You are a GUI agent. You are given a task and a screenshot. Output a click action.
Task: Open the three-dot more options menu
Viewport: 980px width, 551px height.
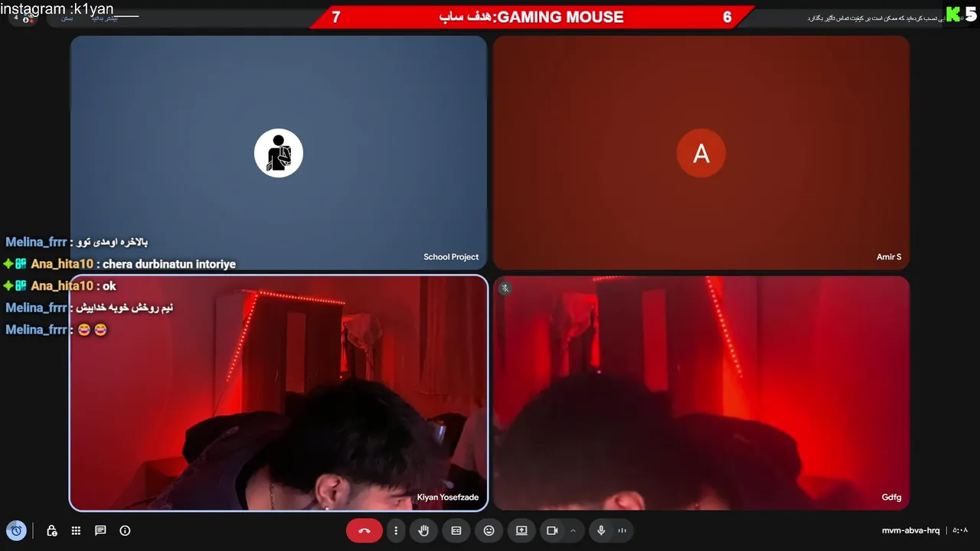tap(396, 530)
